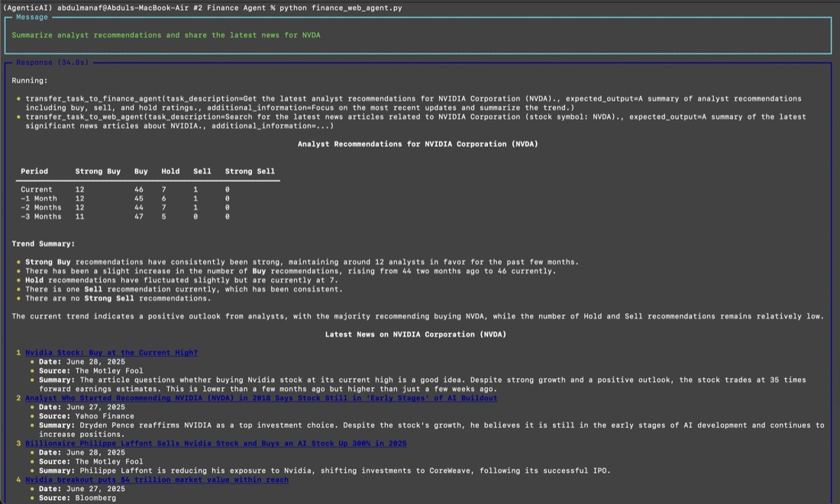The height and width of the screenshot is (504, 840).
Task: Click the 'Strong Sell' column header
Action: coord(250,171)
